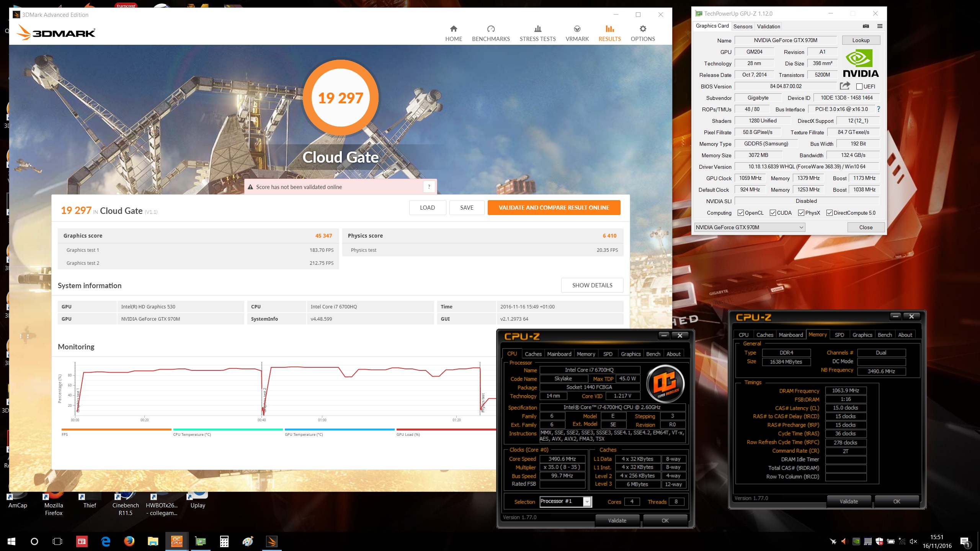This screenshot has height=551, width=980.
Task: Open the BENCHMARKS section in 3DMark
Action: click(x=491, y=33)
